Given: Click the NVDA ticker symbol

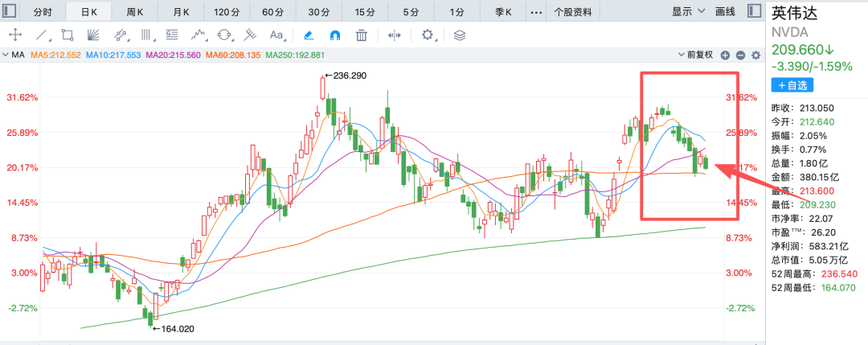Looking at the screenshot, I should 790,32.
